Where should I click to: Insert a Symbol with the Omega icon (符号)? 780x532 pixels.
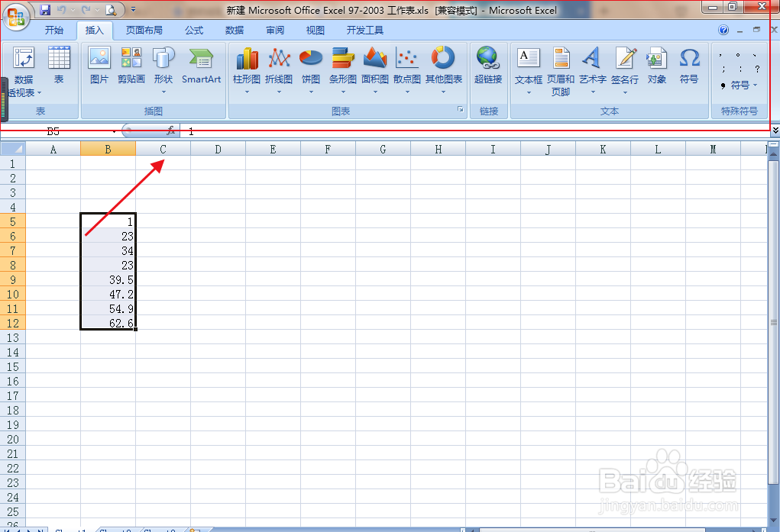(x=689, y=65)
